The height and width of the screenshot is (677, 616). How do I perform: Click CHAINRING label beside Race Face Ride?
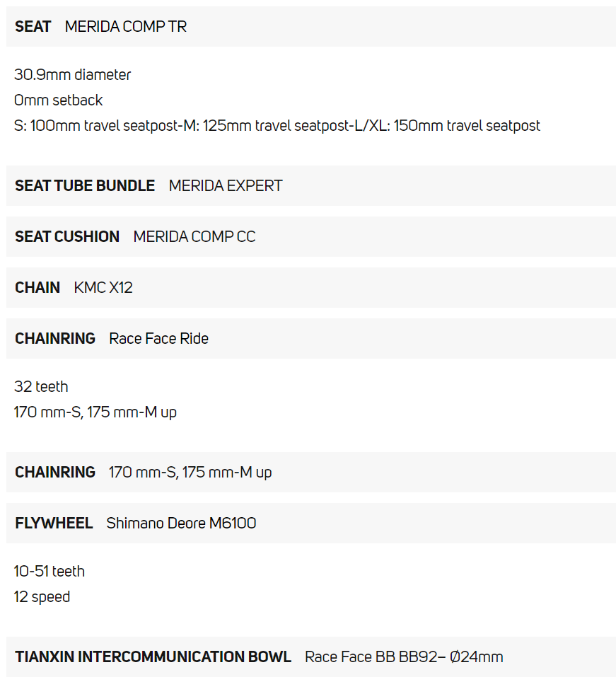55,338
